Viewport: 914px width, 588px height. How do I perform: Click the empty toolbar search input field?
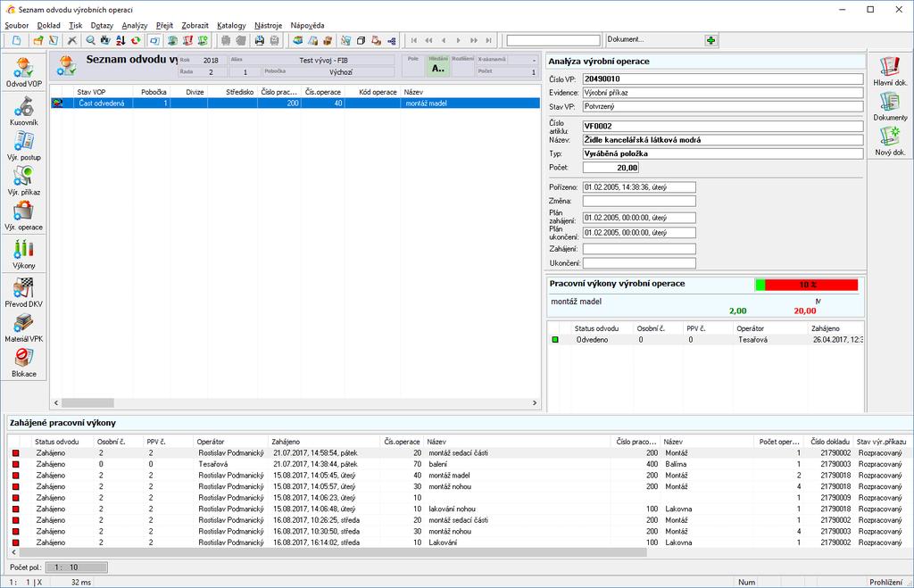tap(553, 40)
